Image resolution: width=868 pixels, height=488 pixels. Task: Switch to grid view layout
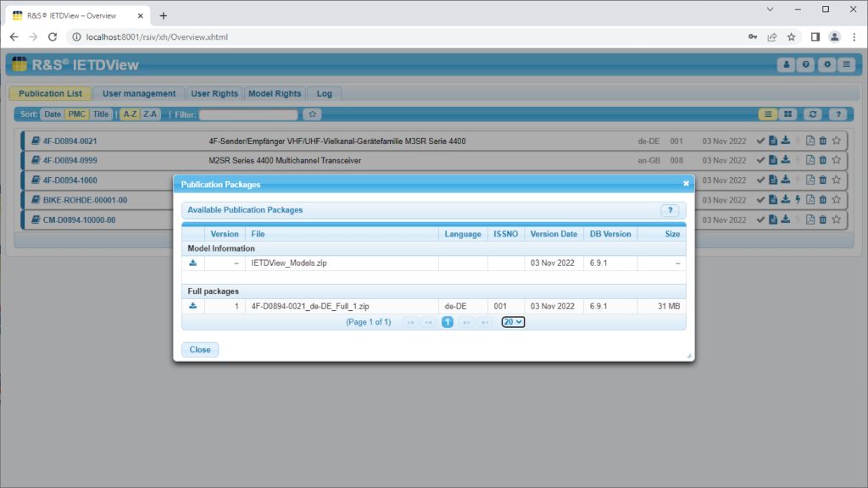click(x=787, y=114)
